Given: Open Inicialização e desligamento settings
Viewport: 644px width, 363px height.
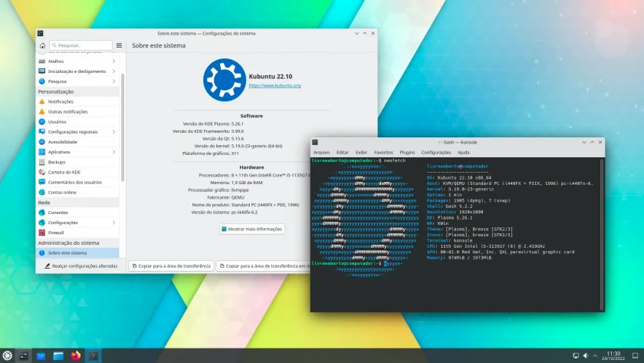Looking at the screenshot, I should pyautogui.click(x=77, y=71).
